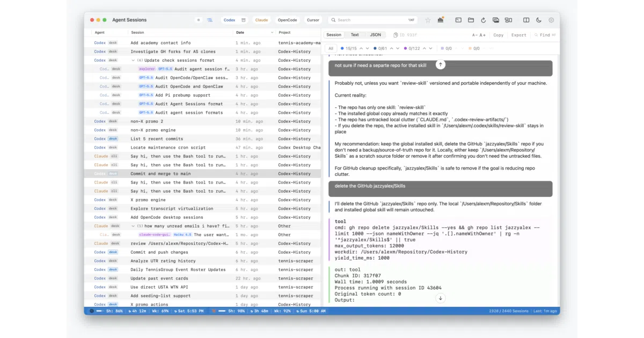
Task: Switch to the JSON view tab
Action: pyautogui.click(x=376, y=35)
